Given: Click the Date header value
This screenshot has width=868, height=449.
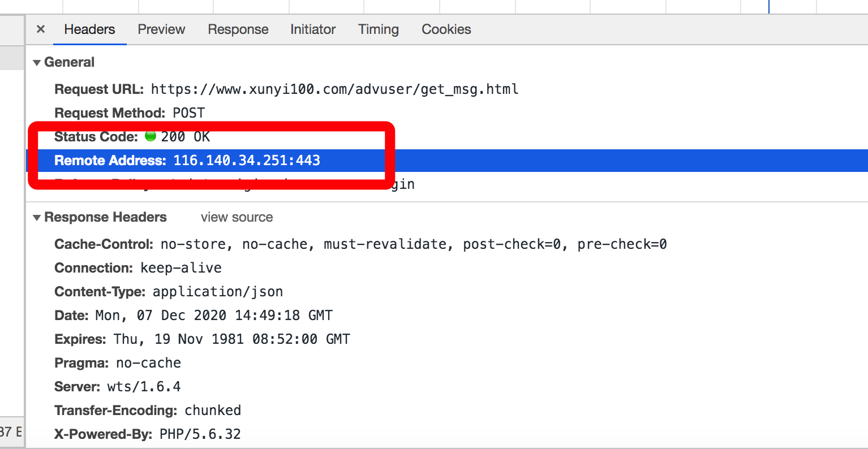Looking at the screenshot, I should click(214, 316).
